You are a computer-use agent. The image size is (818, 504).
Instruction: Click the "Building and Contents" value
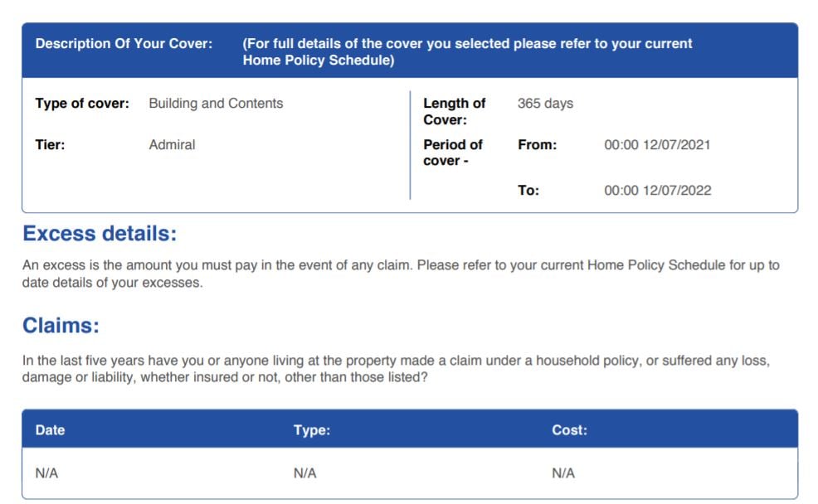point(216,104)
